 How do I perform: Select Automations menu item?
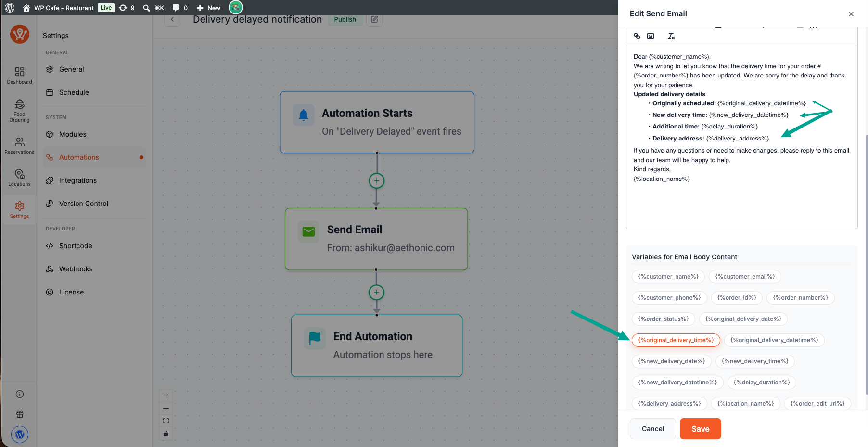(x=94, y=157)
